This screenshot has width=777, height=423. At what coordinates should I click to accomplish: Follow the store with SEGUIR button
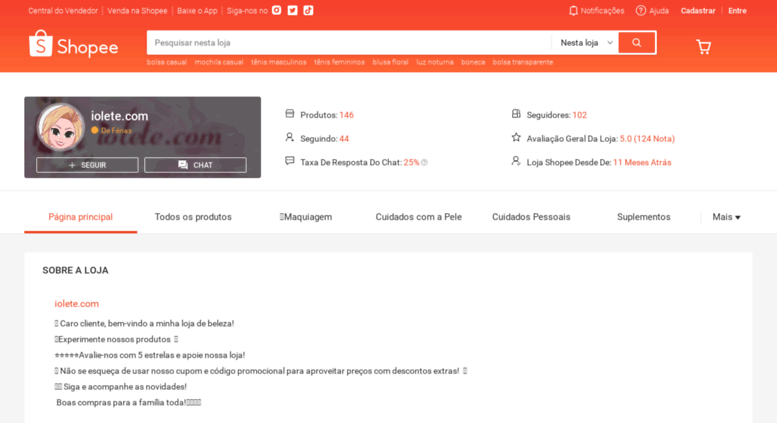87,165
